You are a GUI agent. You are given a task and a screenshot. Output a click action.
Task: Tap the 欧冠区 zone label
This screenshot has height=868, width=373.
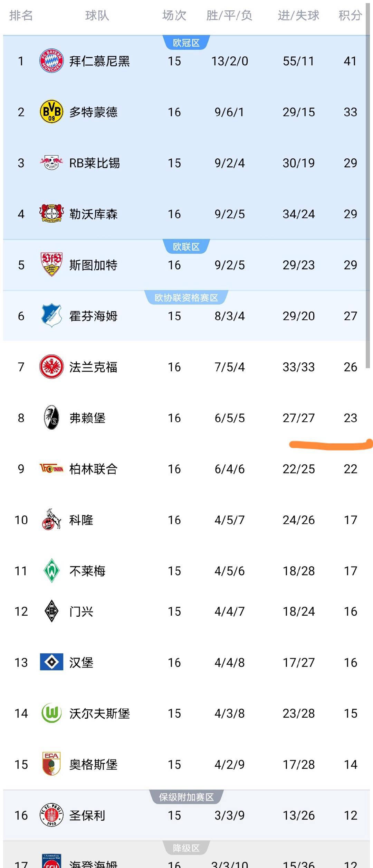pos(186,43)
